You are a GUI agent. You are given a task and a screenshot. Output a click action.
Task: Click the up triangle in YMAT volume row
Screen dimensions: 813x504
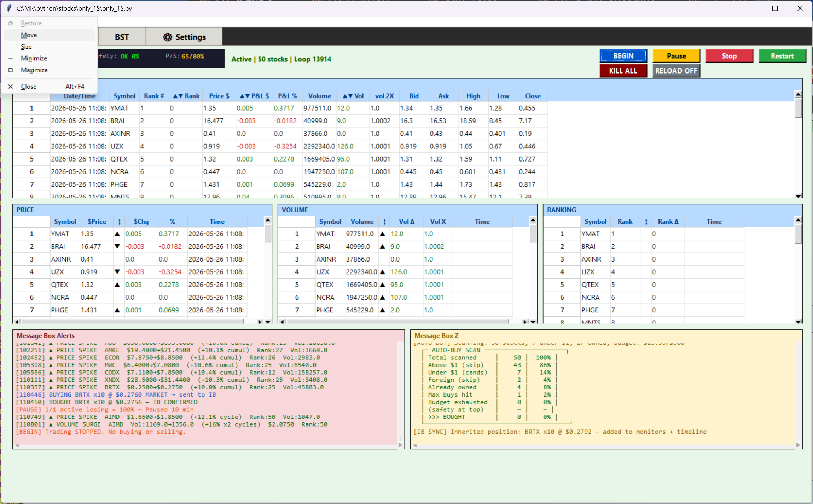[382, 234]
